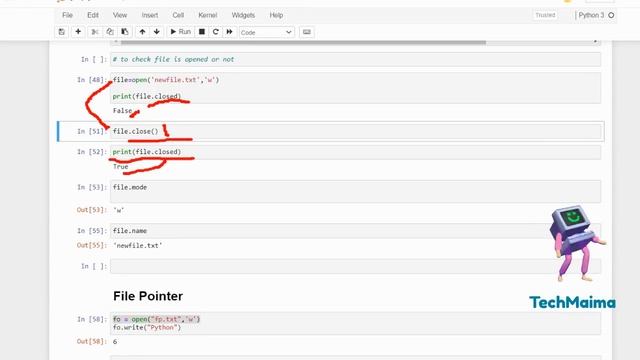This screenshot has width=640, height=360.
Task: Click the 'newfile.txt' output text
Action: [x=138, y=245]
